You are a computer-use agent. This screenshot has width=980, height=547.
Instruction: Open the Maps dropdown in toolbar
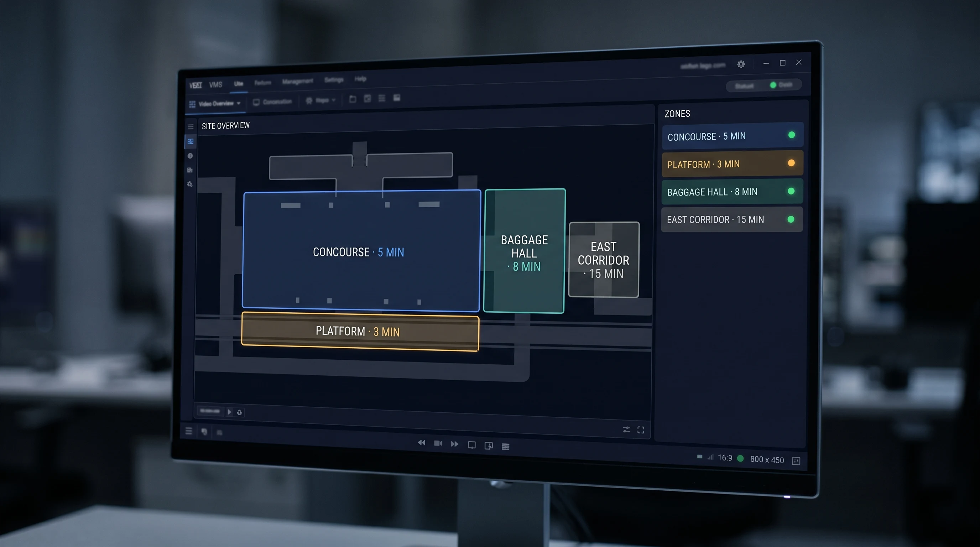click(x=321, y=100)
